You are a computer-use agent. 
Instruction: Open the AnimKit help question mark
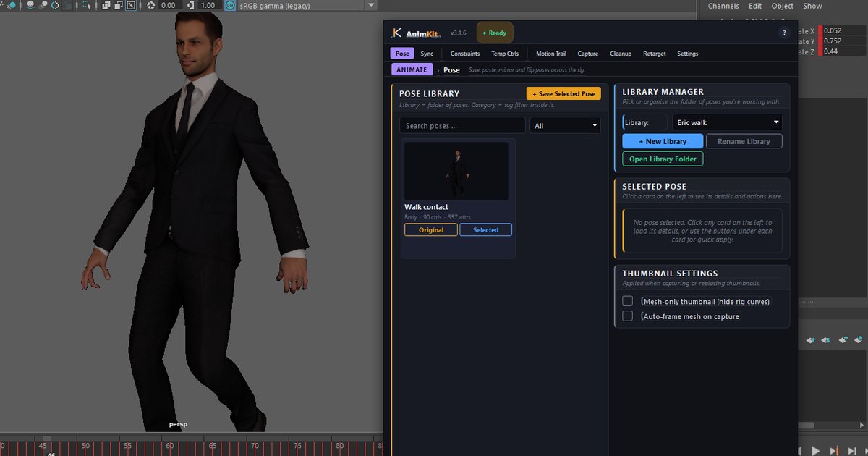(785, 33)
